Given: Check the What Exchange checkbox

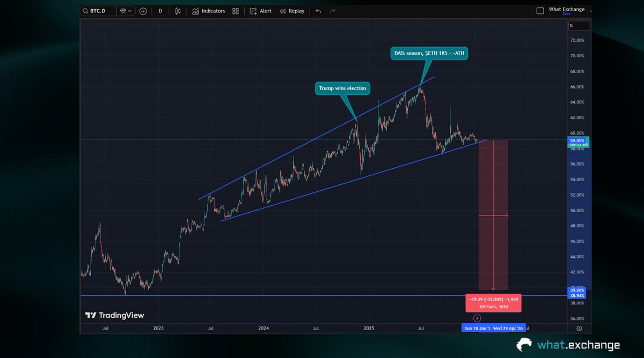Looking at the screenshot, I should 539,10.
